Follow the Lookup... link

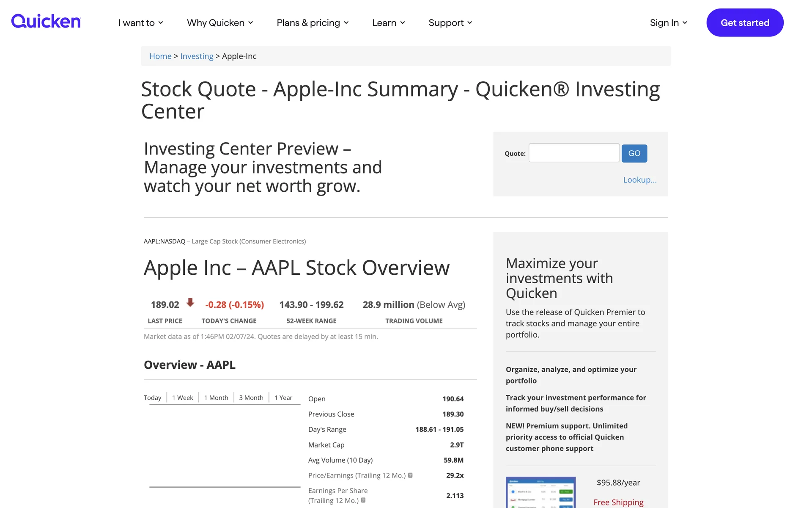tap(639, 180)
